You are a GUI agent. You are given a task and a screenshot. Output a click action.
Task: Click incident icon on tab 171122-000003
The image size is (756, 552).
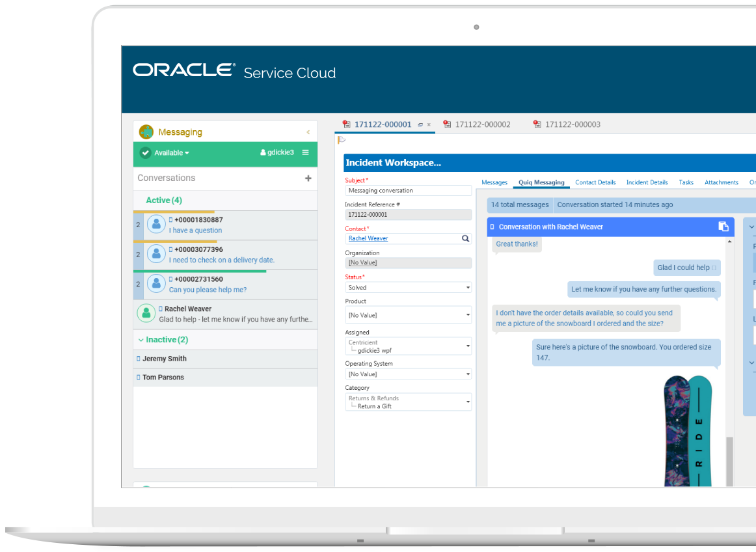tap(537, 124)
